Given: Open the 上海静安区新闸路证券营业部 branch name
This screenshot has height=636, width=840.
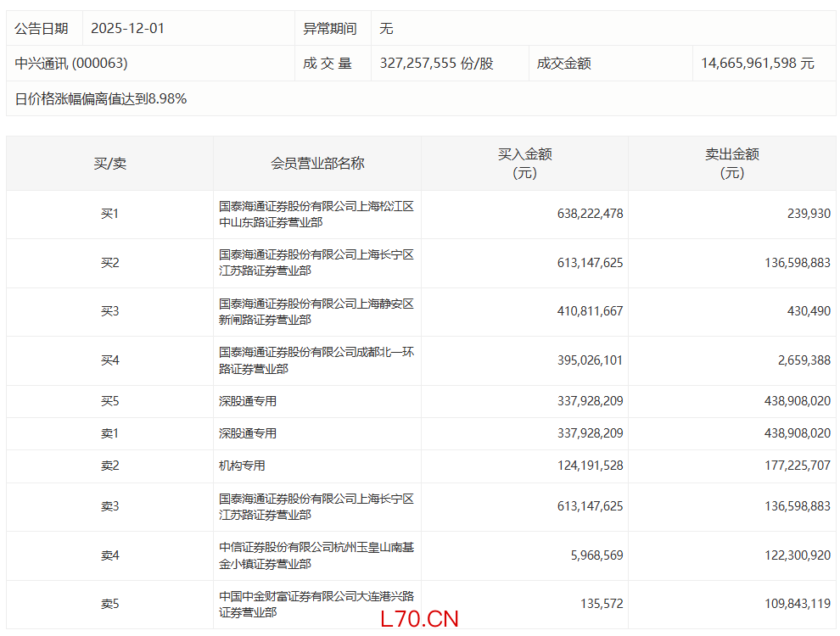Looking at the screenshot, I should (x=316, y=311).
